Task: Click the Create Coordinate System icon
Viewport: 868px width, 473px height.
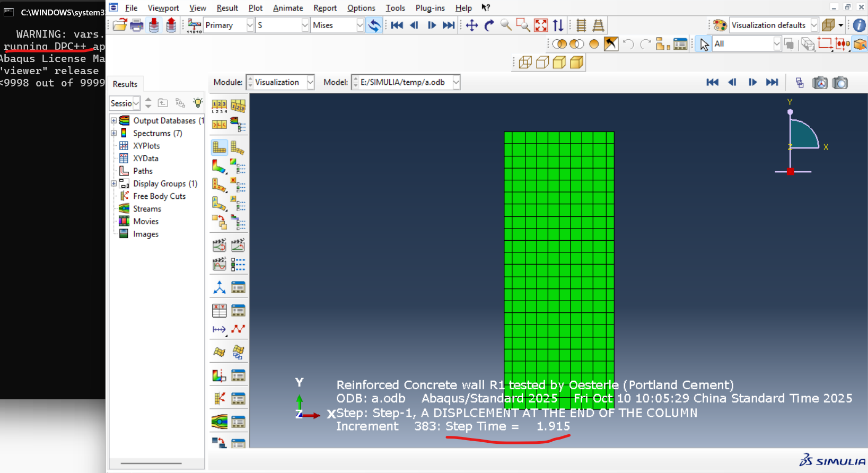Action: click(220, 287)
